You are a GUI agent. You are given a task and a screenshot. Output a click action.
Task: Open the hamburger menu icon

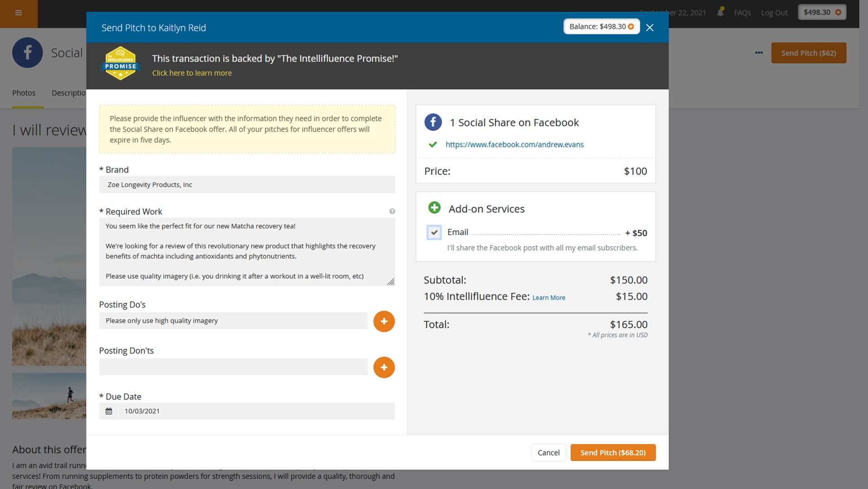click(19, 13)
